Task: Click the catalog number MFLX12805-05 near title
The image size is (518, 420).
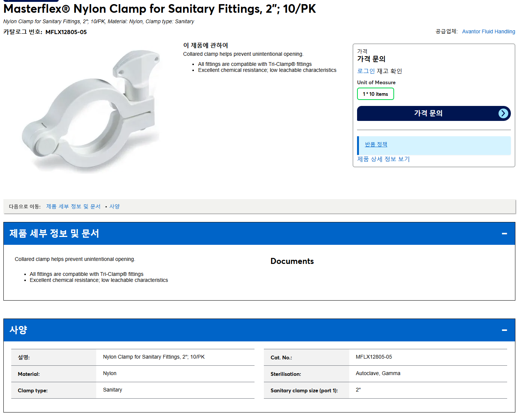Action: (x=66, y=32)
